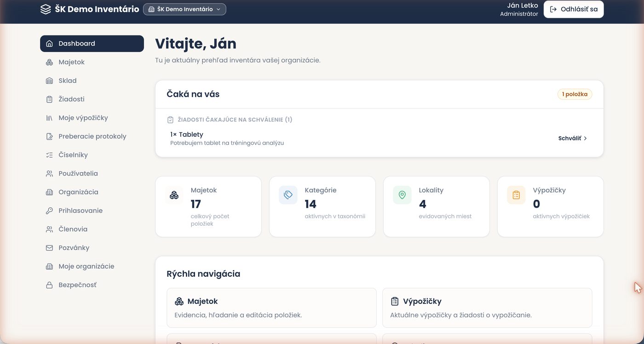Click the clipboard-check icon beside Žiadosti čakajúce

point(170,120)
